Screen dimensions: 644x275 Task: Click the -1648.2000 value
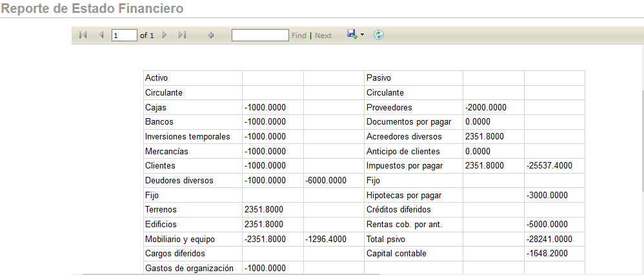click(547, 254)
